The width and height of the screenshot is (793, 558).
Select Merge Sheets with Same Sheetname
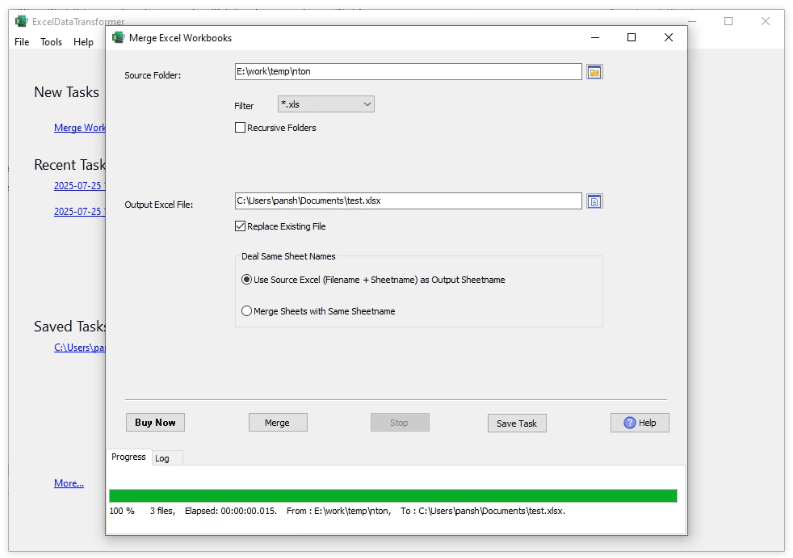coord(246,311)
